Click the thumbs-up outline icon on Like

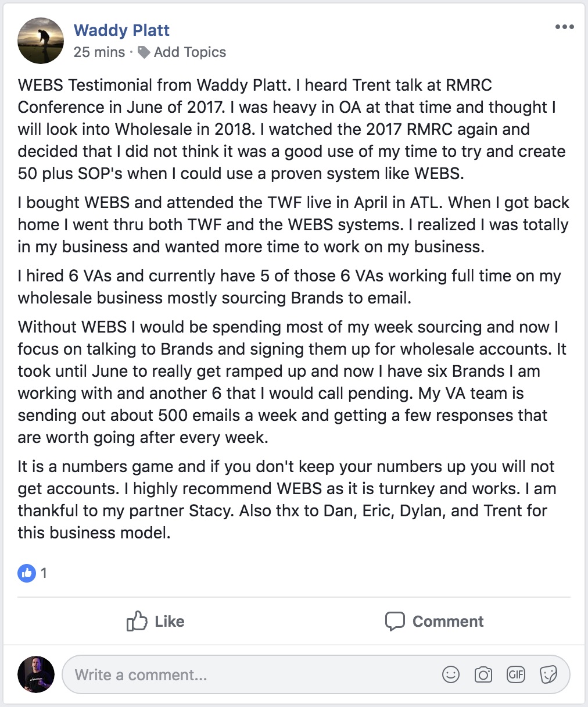pos(137,621)
